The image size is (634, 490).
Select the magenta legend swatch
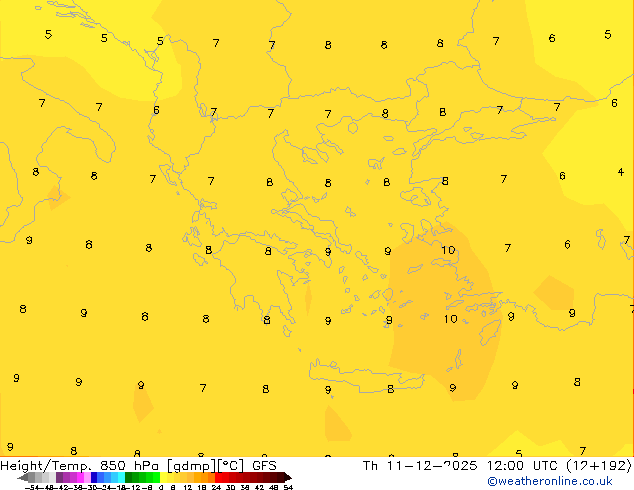click(x=80, y=477)
